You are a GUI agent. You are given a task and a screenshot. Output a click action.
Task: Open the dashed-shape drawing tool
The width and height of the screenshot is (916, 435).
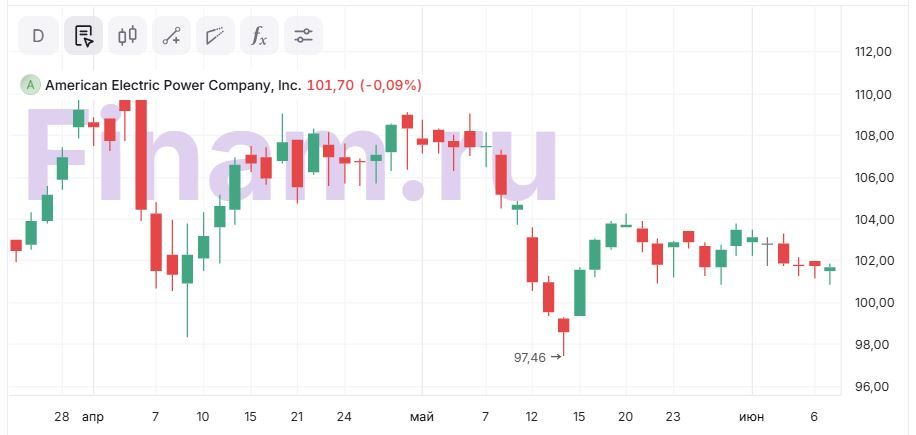[x=215, y=36]
